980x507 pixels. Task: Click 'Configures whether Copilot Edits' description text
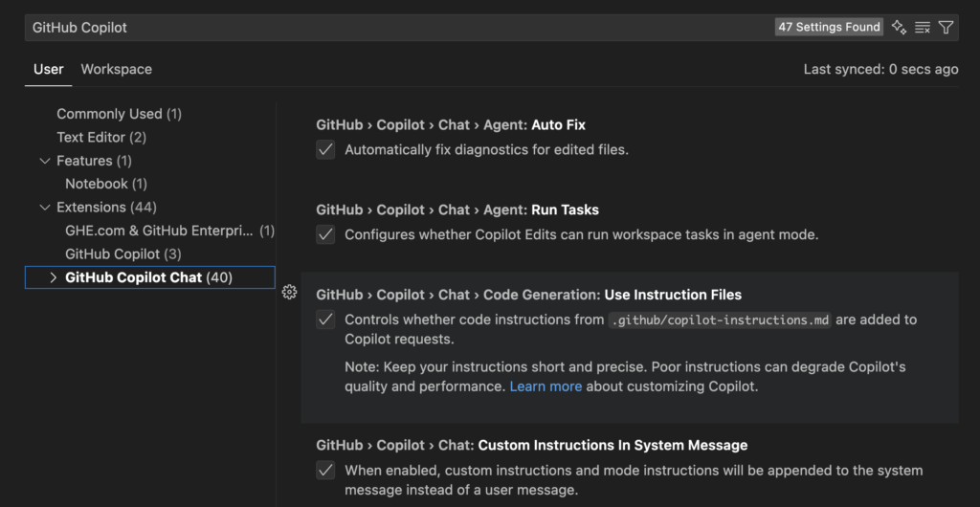[581, 234]
